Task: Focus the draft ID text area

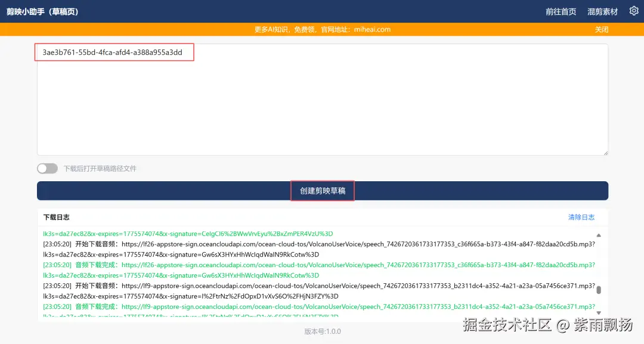Action: click(323, 100)
